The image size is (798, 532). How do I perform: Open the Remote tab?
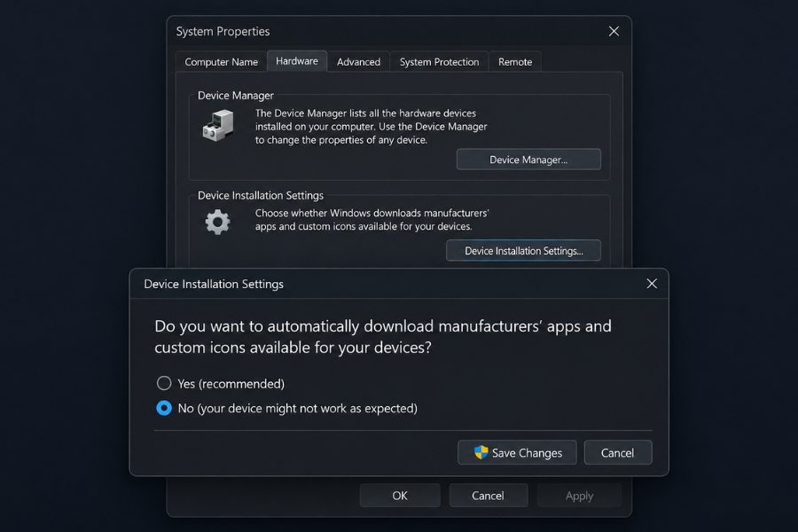(515, 62)
